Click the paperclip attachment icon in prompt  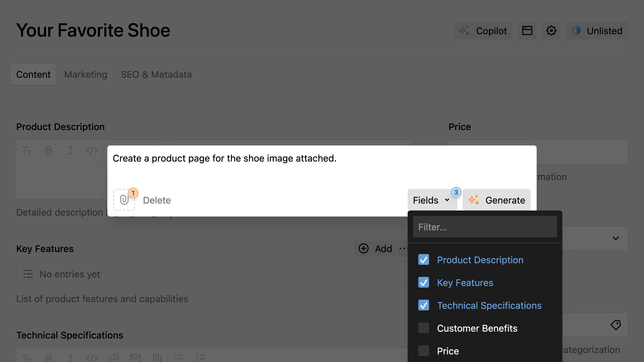coord(124,200)
